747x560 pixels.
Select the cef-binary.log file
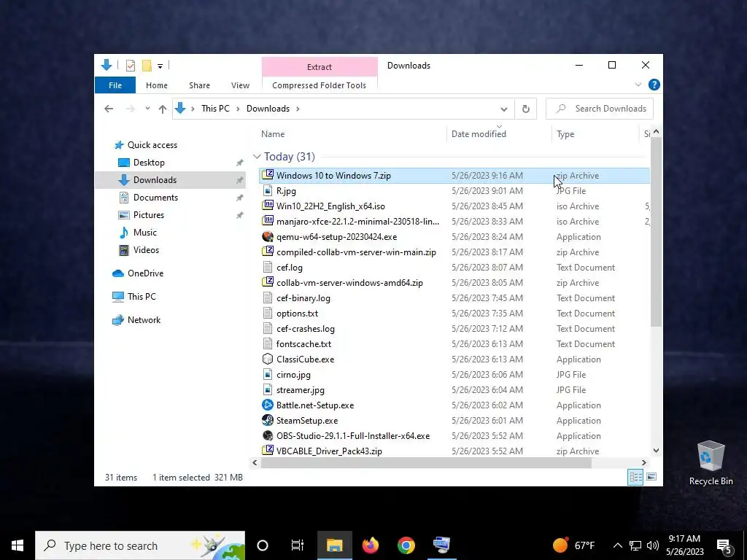[303, 298]
